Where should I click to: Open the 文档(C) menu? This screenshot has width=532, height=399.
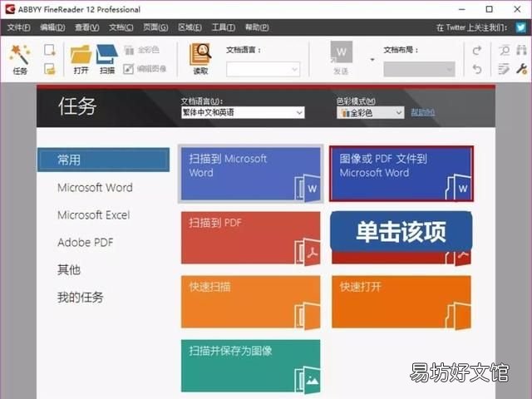[x=121, y=27]
